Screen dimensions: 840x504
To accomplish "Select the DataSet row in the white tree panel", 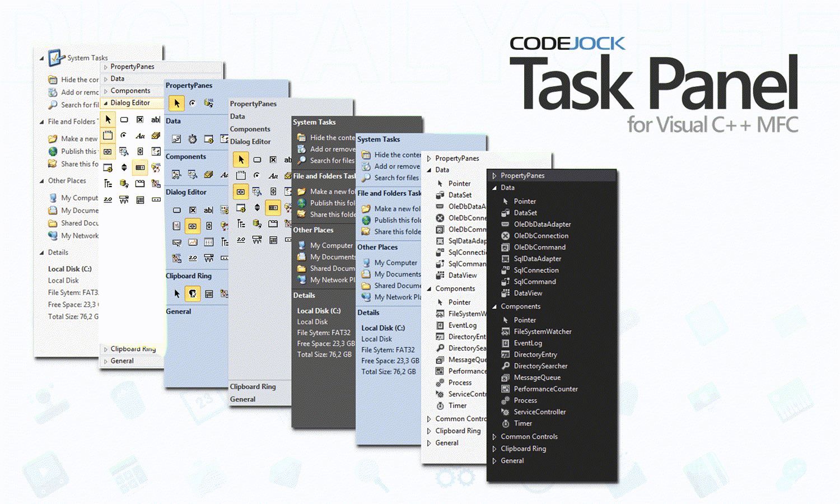I will click(x=454, y=195).
